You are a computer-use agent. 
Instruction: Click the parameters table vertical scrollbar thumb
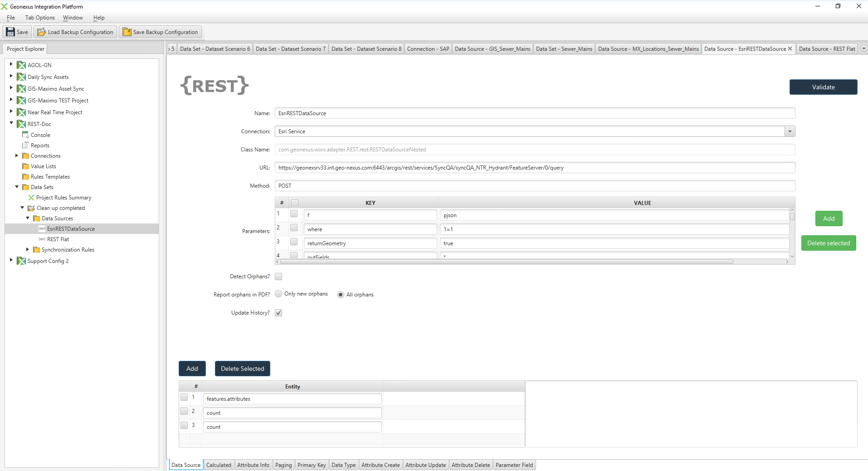(x=792, y=216)
